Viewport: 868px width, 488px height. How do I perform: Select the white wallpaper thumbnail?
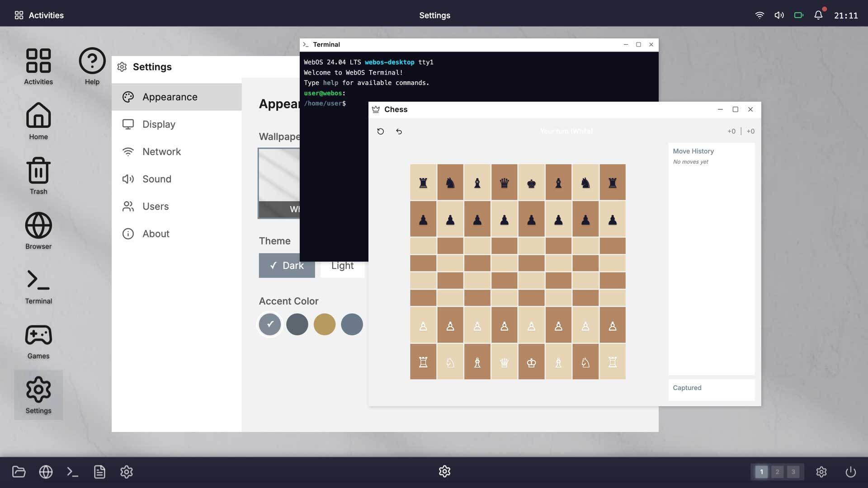click(x=279, y=183)
